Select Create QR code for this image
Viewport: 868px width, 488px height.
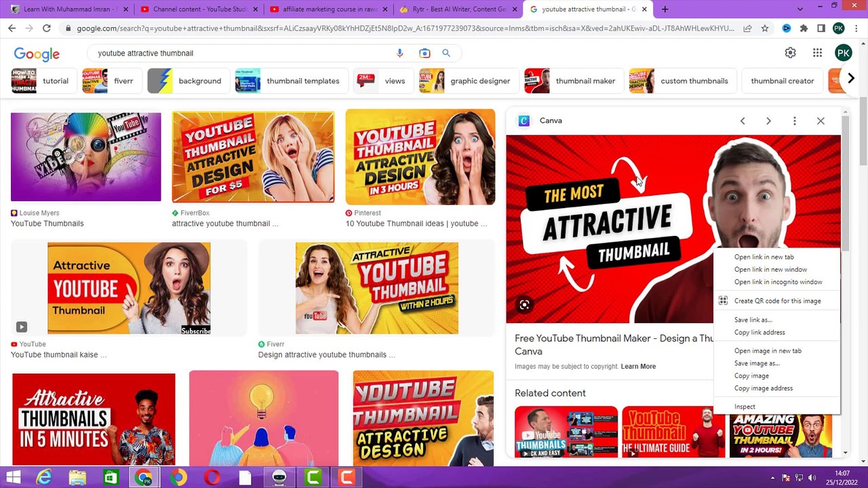pyautogui.click(x=776, y=301)
